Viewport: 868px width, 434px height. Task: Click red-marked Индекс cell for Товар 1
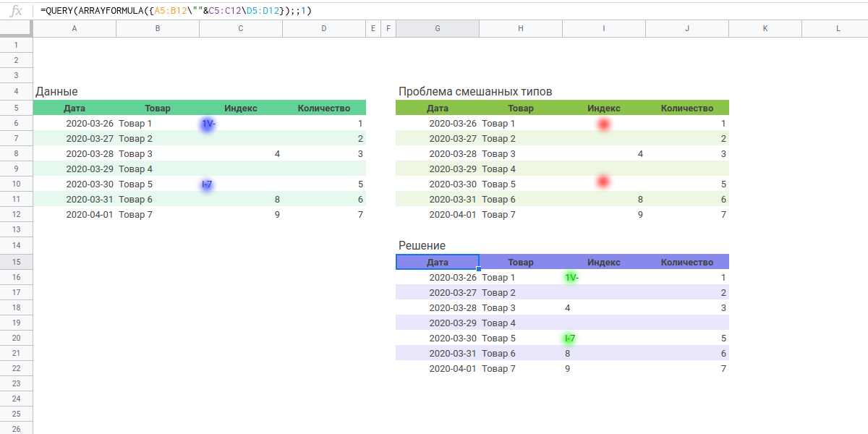(x=604, y=124)
